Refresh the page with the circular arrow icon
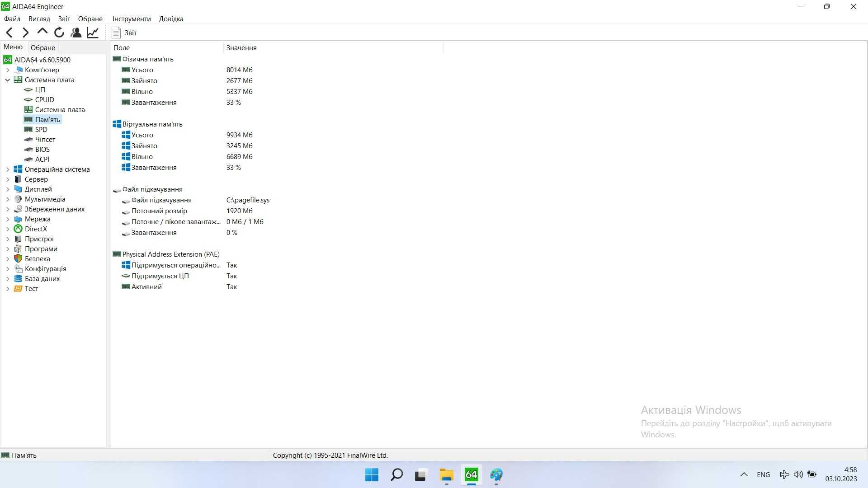868x488 pixels. (59, 33)
